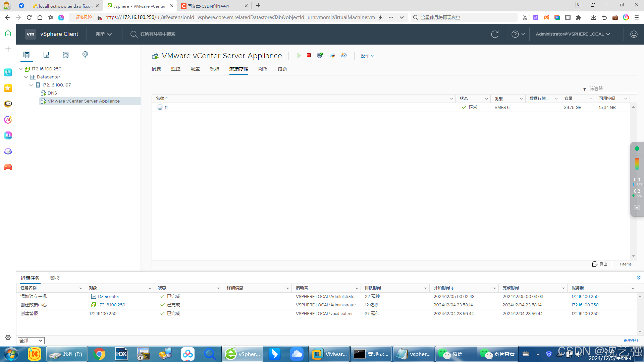This screenshot has width=644, height=362.
Task: Switch to the 摘要 tab
Action: click(x=156, y=69)
